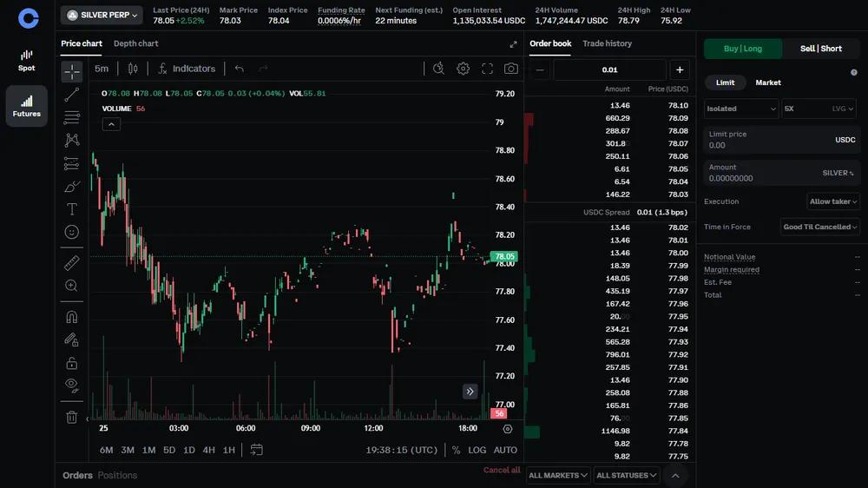Select the Buy | Long tab
Viewport: 868px width, 488px height.
(x=743, y=49)
